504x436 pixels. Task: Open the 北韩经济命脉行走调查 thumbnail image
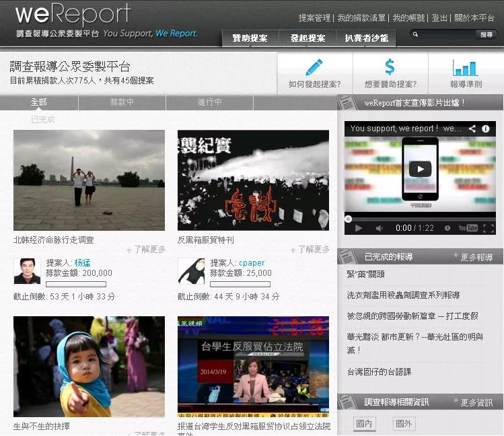[89, 180]
